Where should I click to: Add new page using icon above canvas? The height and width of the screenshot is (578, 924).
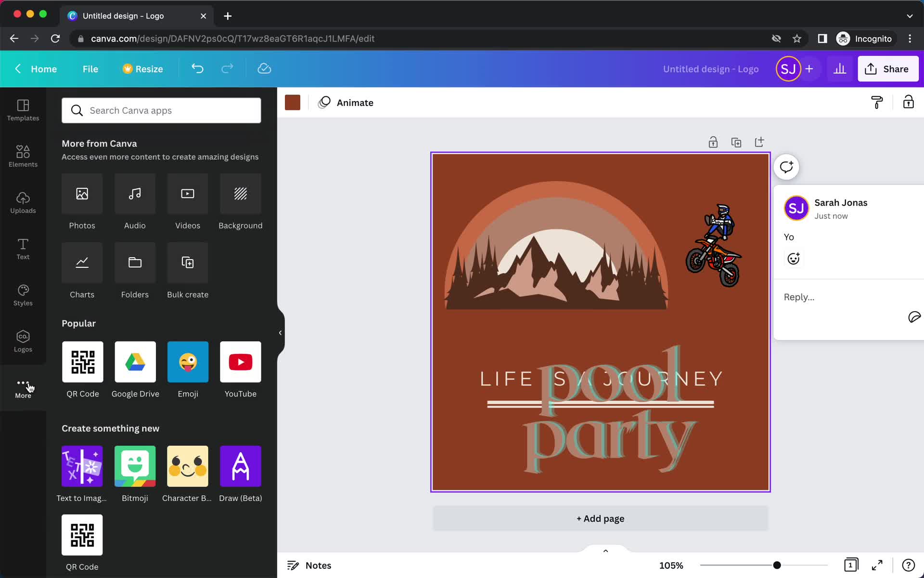tap(759, 142)
